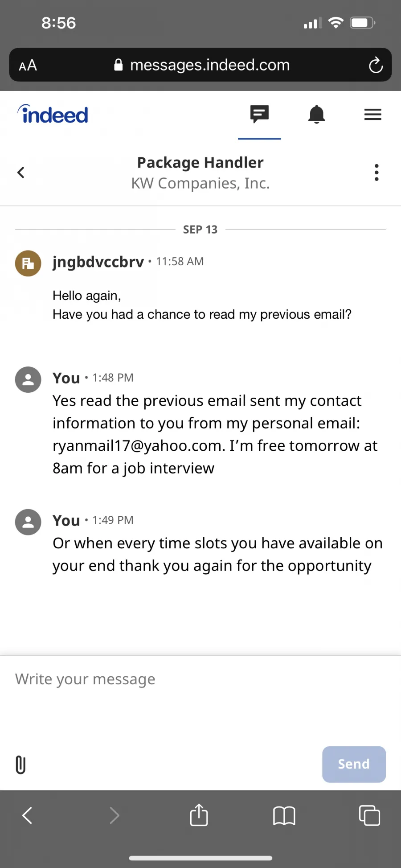Open the AA reader text options
The height and width of the screenshot is (868, 401).
(28, 66)
